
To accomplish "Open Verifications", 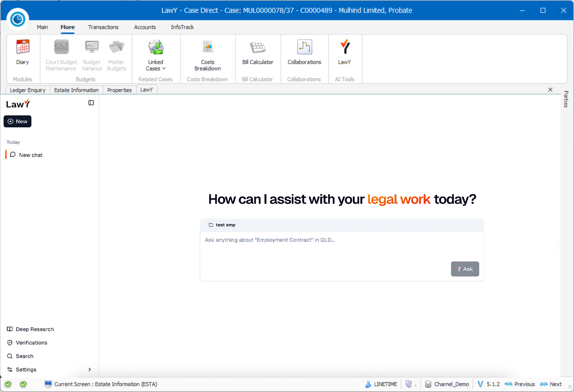I will (x=27, y=342).
